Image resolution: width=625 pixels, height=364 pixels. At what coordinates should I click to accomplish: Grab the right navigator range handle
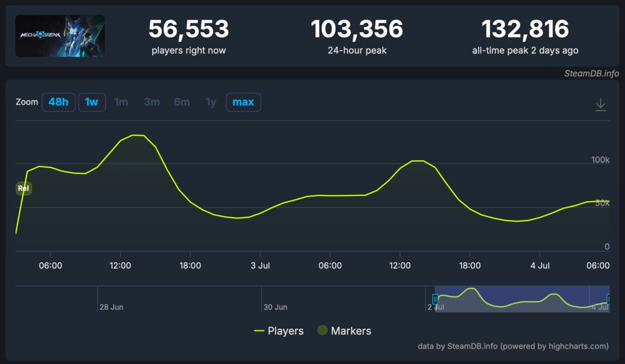[x=608, y=299]
